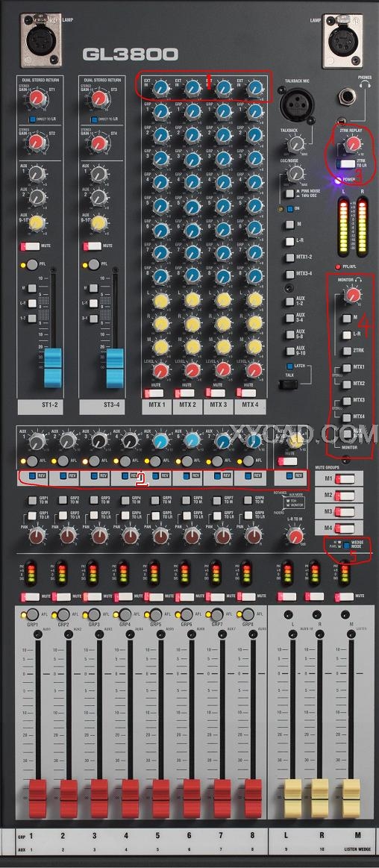Select MTX1 as monitor source
The height and width of the screenshot is (868, 379).
[346, 367]
